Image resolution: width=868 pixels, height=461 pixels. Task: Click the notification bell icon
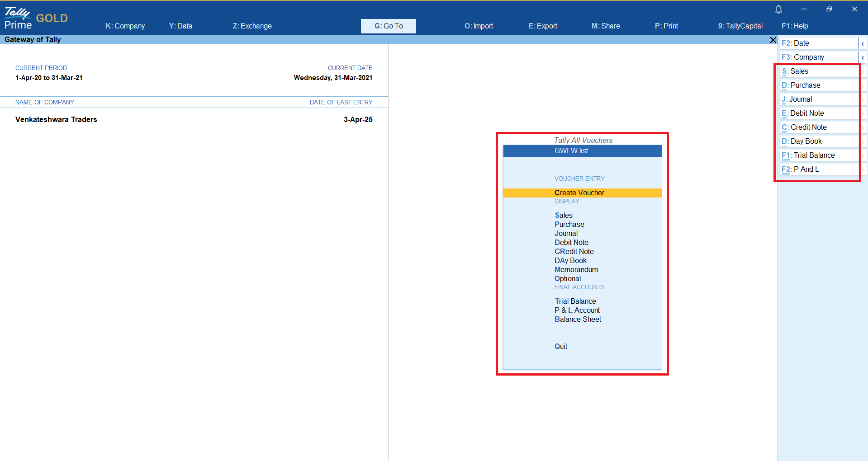click(x=778, y=9)
